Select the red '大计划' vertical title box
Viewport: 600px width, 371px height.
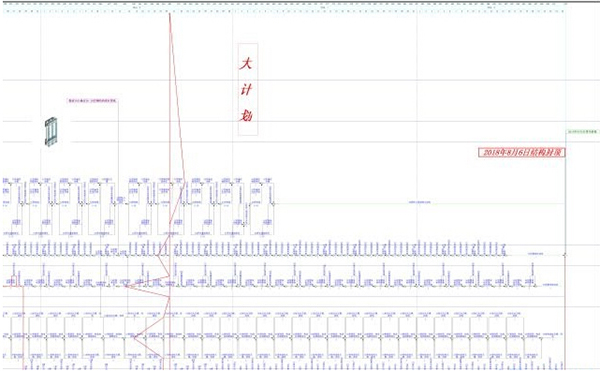(x=248, y=89)
